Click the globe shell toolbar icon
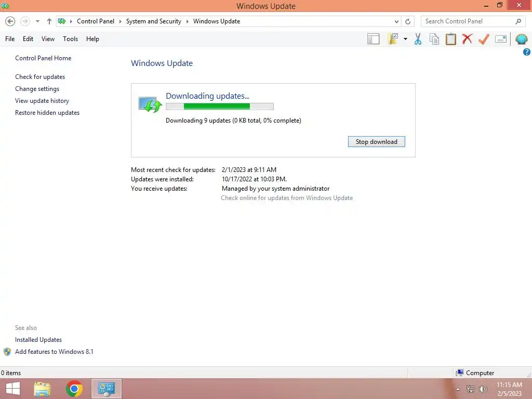Image resolution: width=532 pixels, height=399 pixels. tap(521, 39)
